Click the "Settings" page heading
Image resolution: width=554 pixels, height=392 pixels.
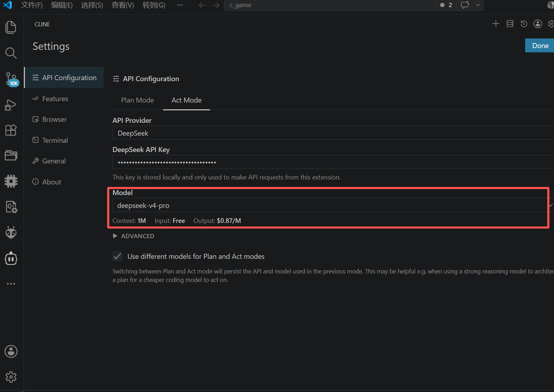coord(51,46)
